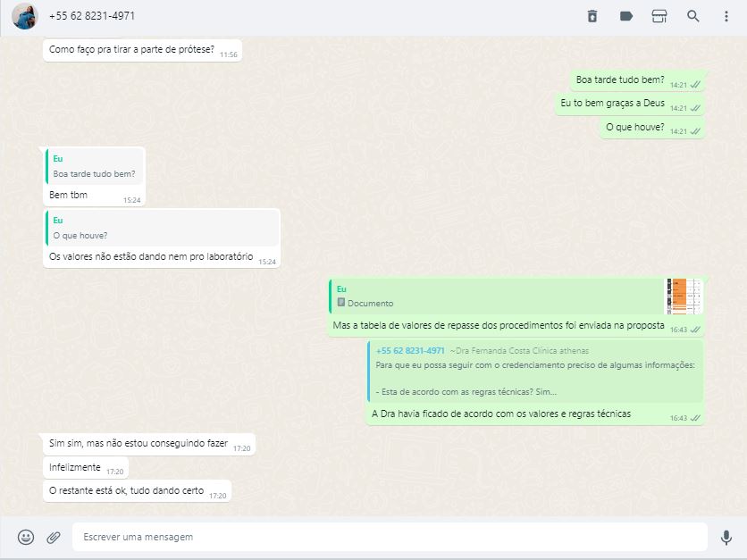Click the paperclip attach icon

[54, 537]
